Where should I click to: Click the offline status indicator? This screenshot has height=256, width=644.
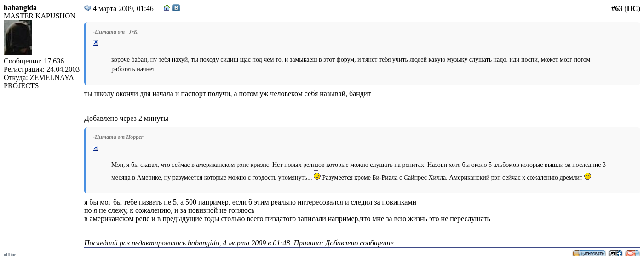pos(10,254)
